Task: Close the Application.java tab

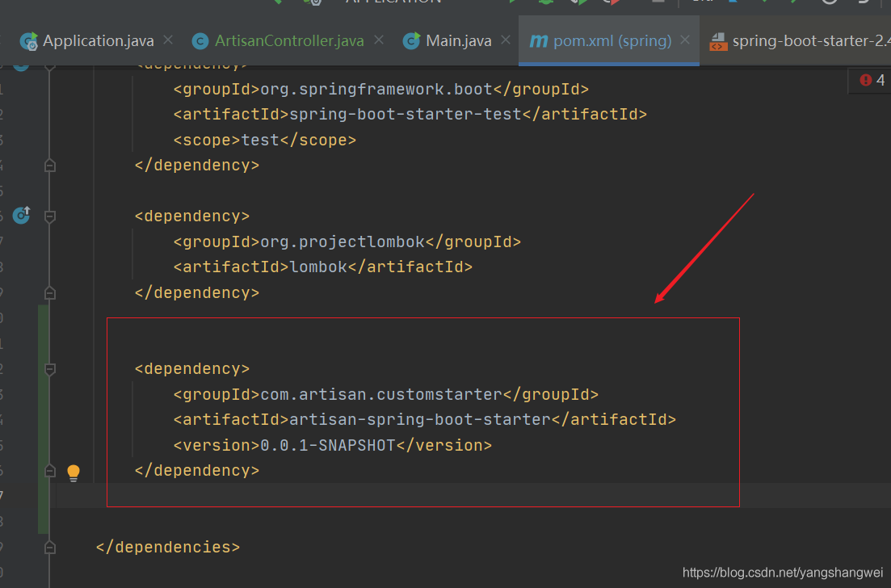Action: [x=169, y=40]
